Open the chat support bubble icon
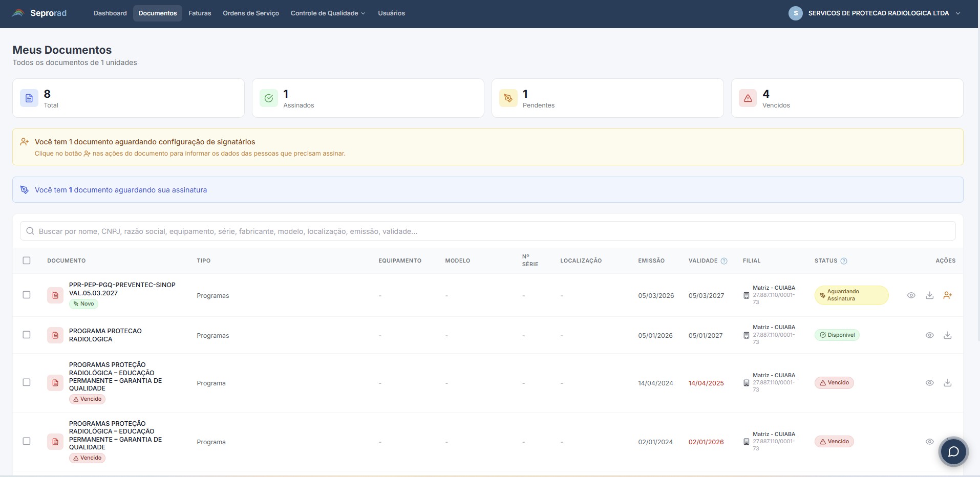The image size is (980, 477). coord(953,451)
